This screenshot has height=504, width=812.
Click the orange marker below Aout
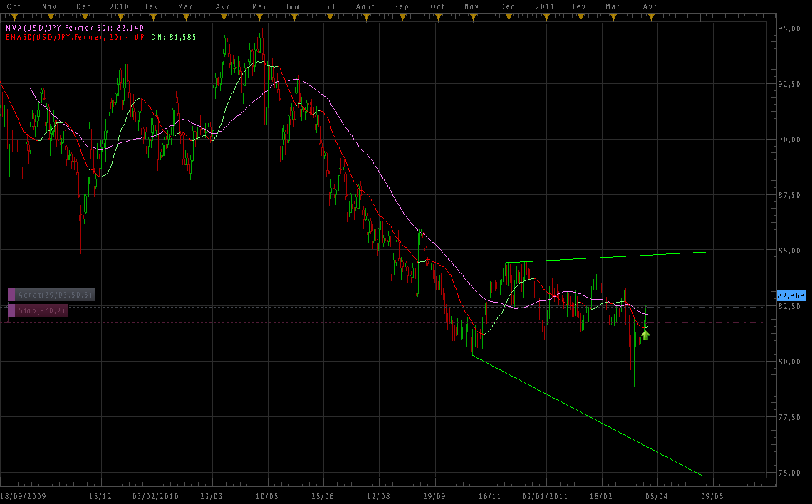tap(365, 16)
